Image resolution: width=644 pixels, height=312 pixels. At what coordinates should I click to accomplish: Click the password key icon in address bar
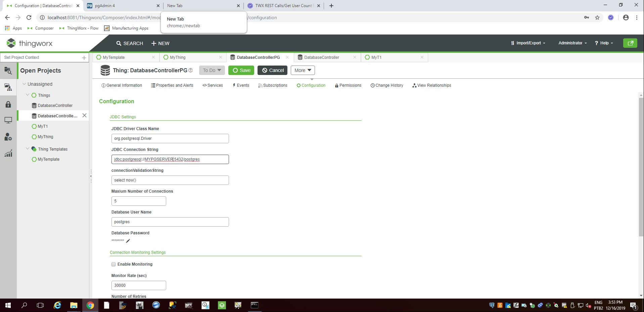tap(587, 17)
